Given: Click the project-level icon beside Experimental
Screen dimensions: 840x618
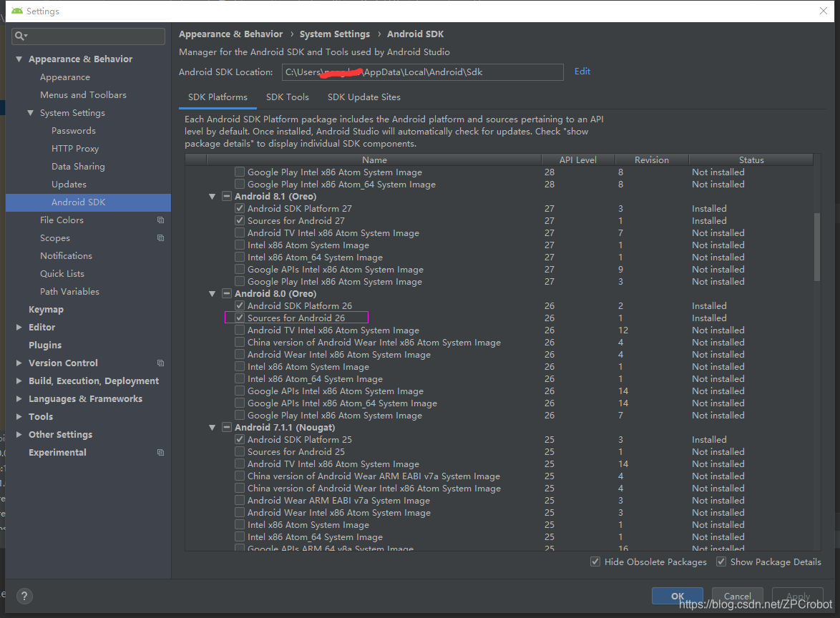Looking at the screenshot, I should [x=160, y=453].
